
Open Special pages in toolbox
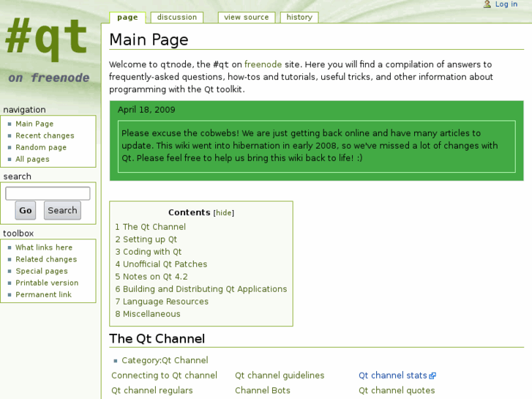point(42,271)
